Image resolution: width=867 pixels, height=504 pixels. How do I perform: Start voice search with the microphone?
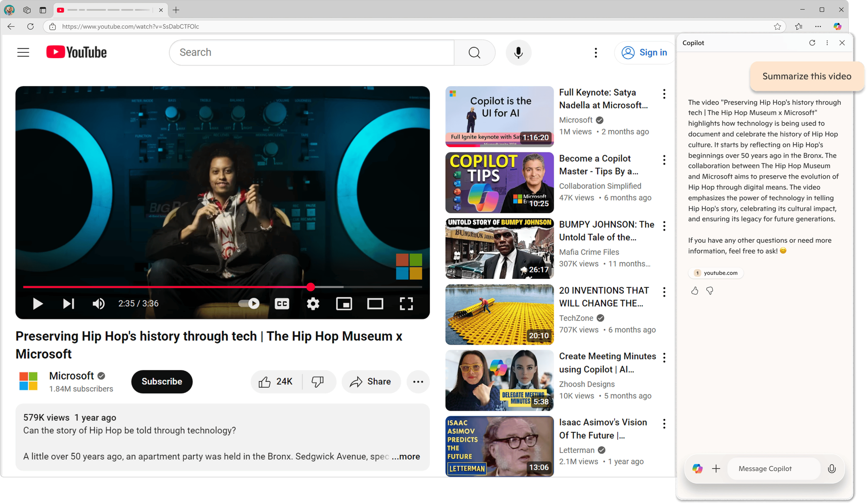pyautogui.click(x=518, y=52)
